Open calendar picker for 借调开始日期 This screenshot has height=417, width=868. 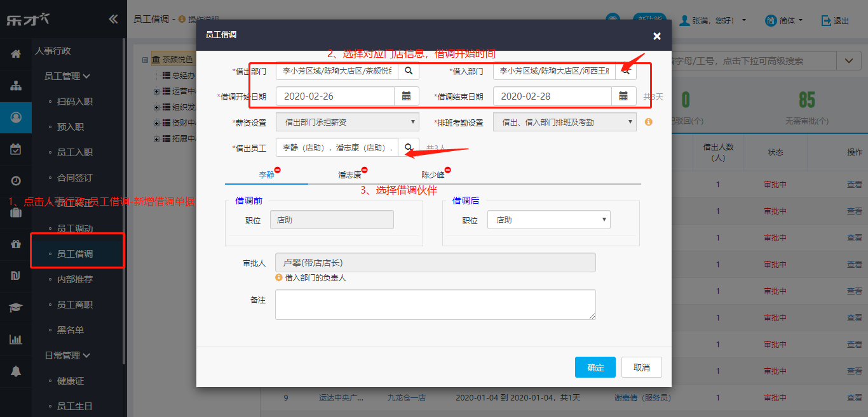coord(407,96)
